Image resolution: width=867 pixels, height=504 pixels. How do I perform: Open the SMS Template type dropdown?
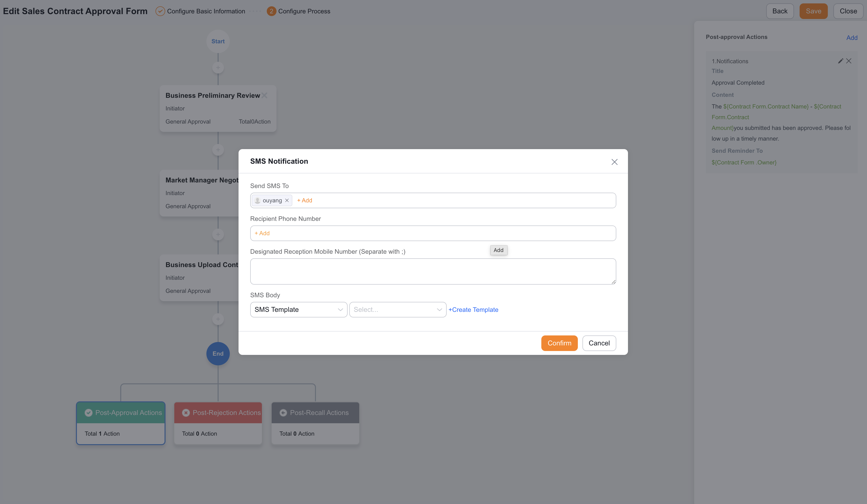tap(299, 309)
